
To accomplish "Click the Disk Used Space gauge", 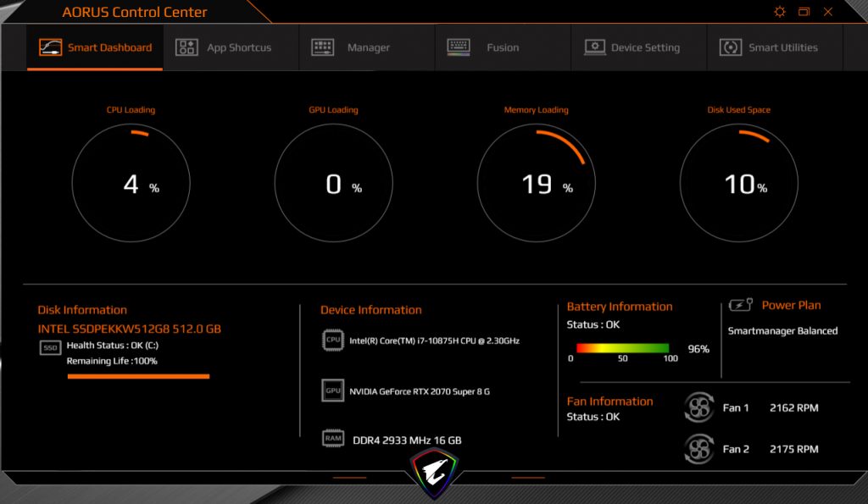I will pos(739,183).
